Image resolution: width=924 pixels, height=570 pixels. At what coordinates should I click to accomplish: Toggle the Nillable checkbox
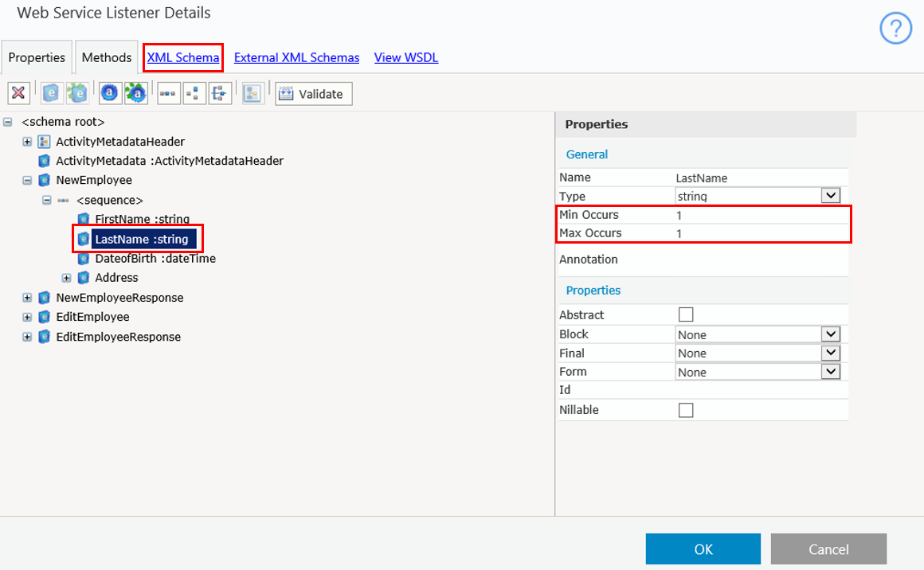coord(686,410)
